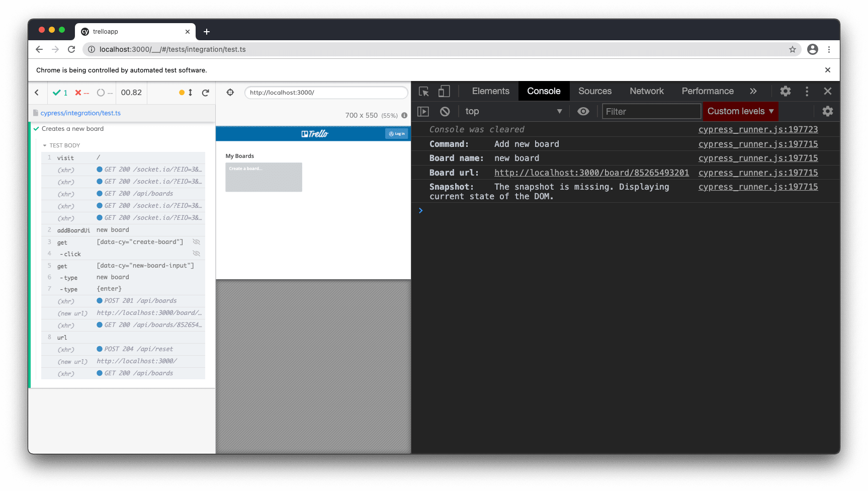868x491 pixels.
Task: Select the inspect element tool in DevTools
Action: click(x=423, y=91)
